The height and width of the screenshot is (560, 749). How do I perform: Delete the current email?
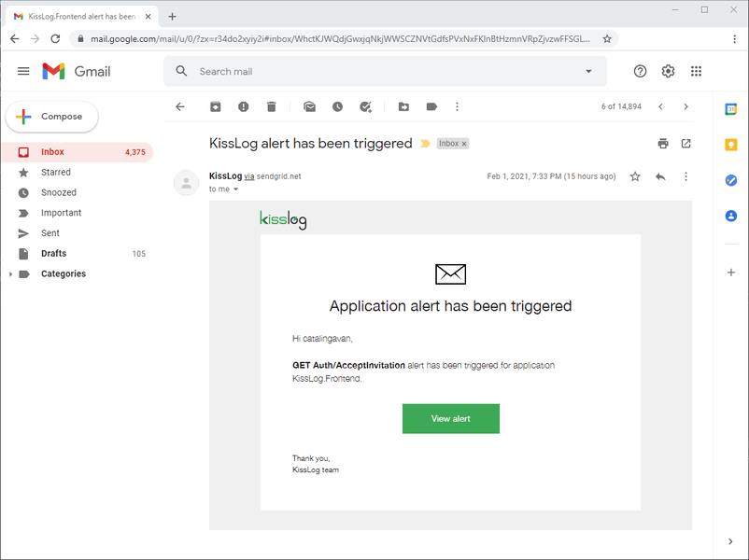(271, 106)
